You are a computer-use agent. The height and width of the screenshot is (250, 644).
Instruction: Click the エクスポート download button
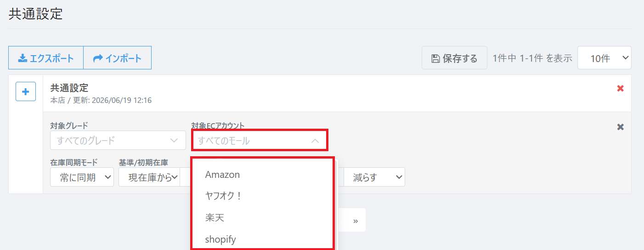(46, 58)
